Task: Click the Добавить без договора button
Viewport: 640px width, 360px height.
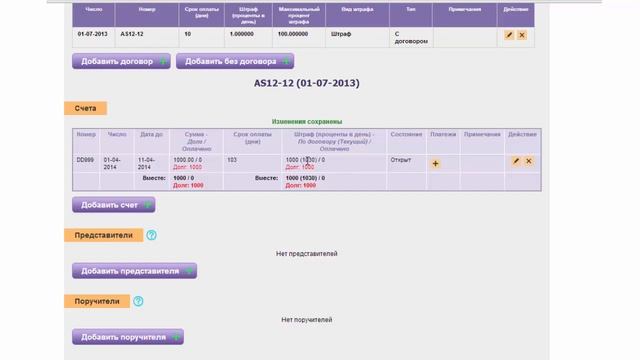Action: click(235, 61)
